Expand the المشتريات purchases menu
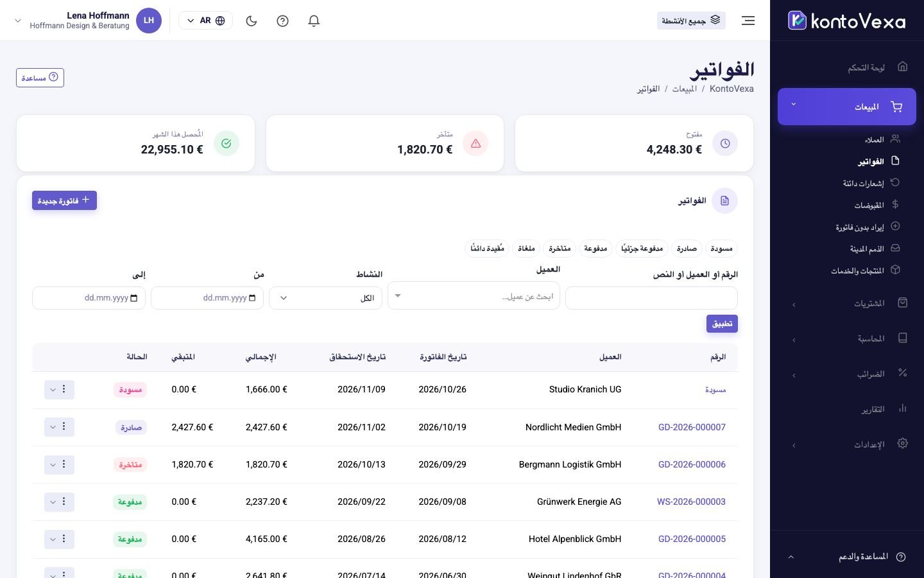 point(847,303)
